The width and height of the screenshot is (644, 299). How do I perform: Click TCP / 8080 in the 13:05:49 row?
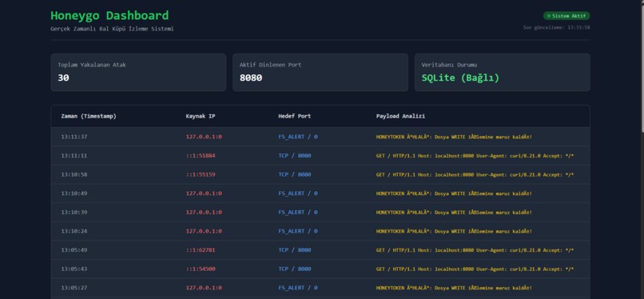pos(295,250)
